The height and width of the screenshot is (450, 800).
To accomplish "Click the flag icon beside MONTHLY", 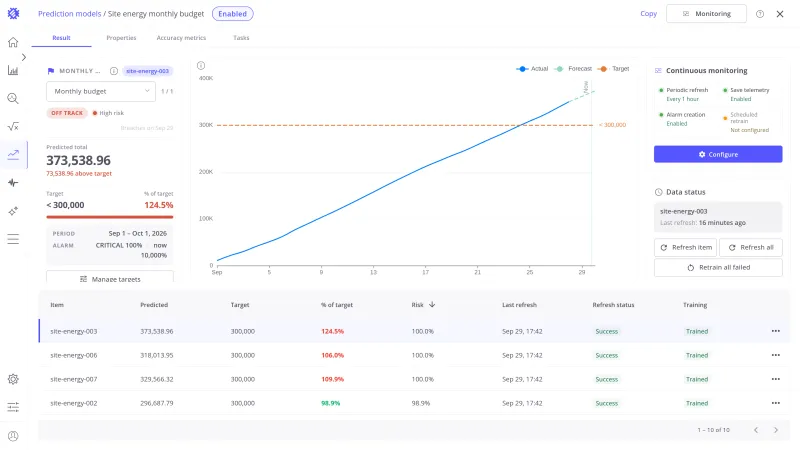I will (51, 71).
